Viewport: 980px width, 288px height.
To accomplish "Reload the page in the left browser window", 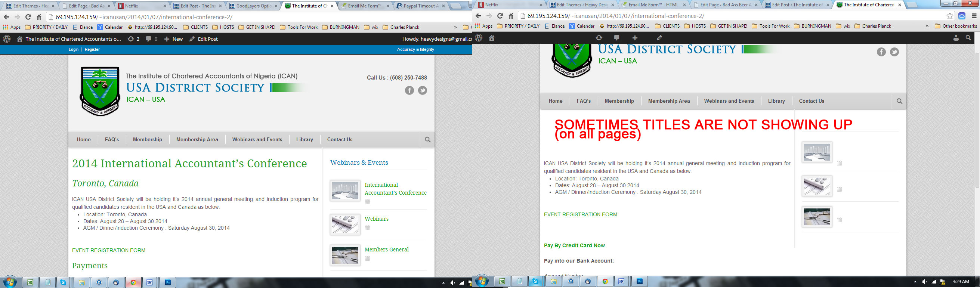I will tap(28, 17).
